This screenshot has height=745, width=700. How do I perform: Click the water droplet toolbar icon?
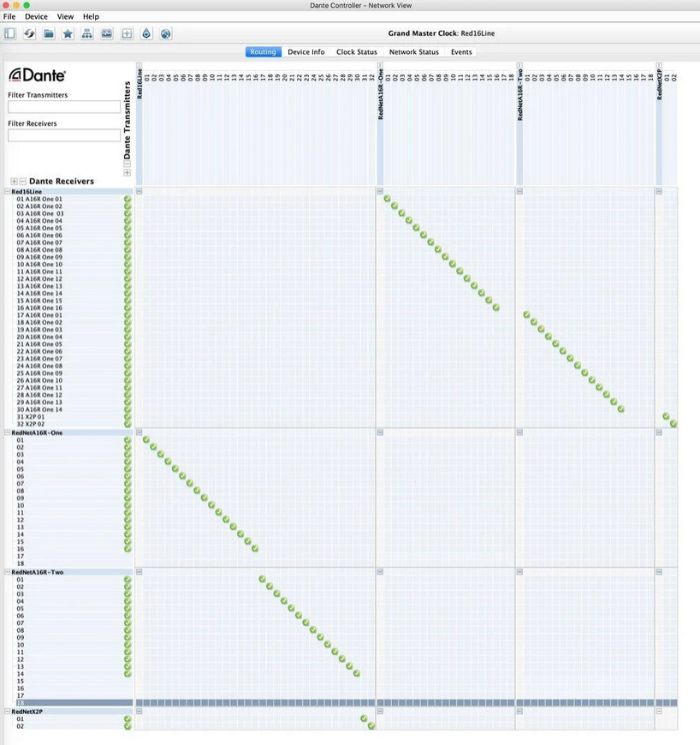coord(146,33)
